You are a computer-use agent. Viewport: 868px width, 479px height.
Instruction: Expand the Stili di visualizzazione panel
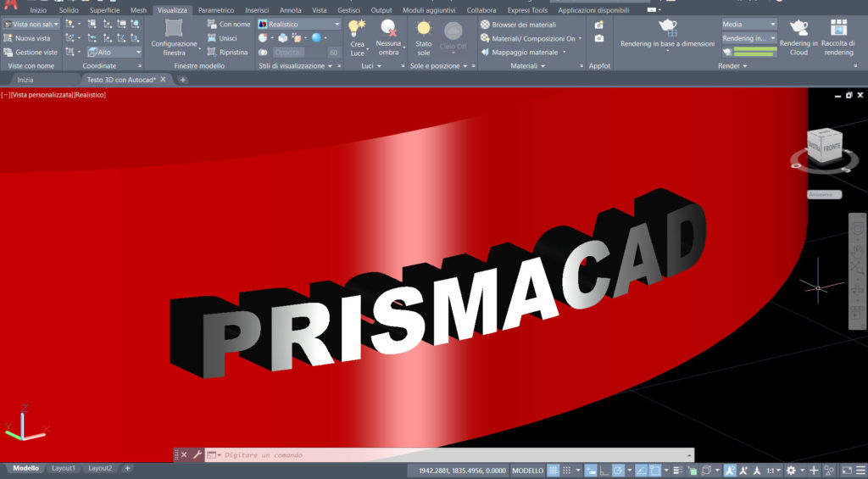(296, 66)
